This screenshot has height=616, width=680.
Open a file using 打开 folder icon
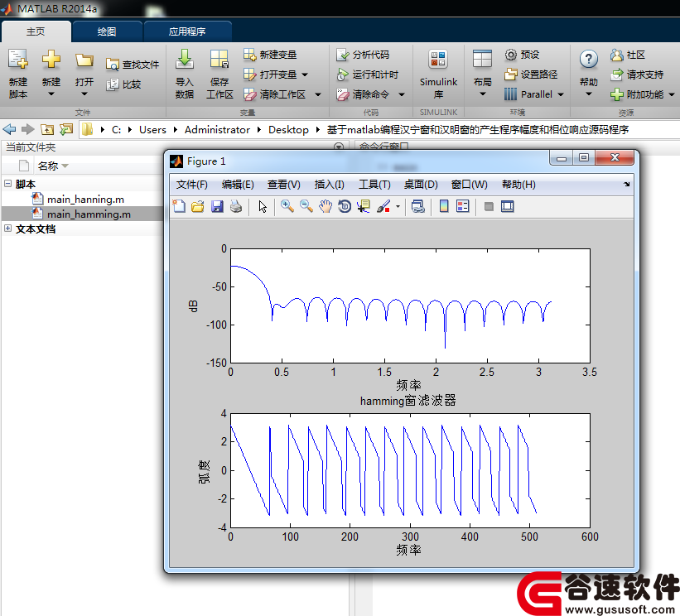click(84, 74)
